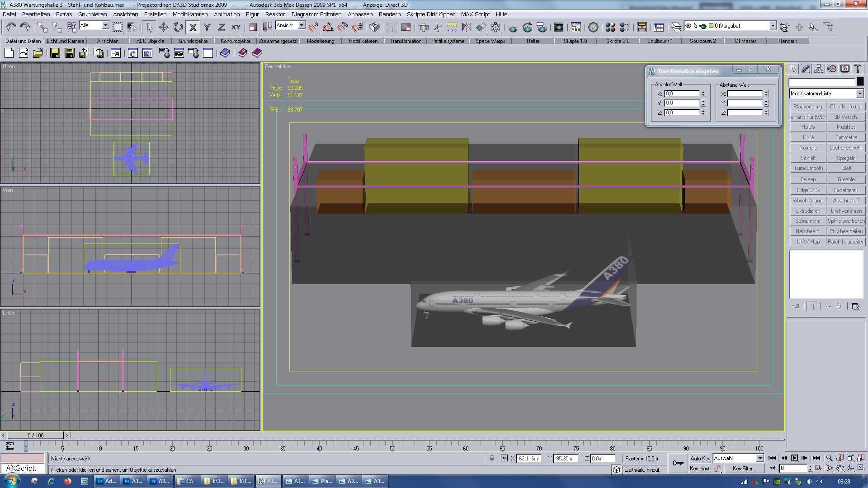Switch to the Licht und Kamera tab

[x=65, y=41]
